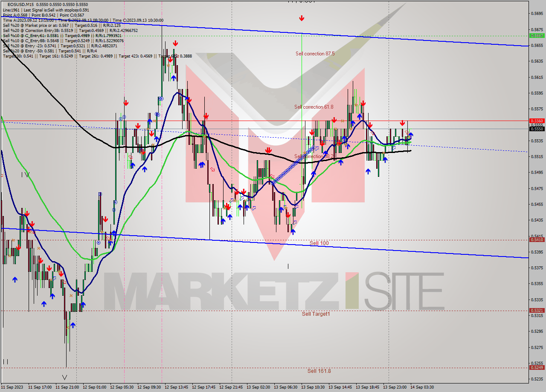546x392 pixels.
Task: Click the 0.5595 price axis label
Action: coord(536,93)
